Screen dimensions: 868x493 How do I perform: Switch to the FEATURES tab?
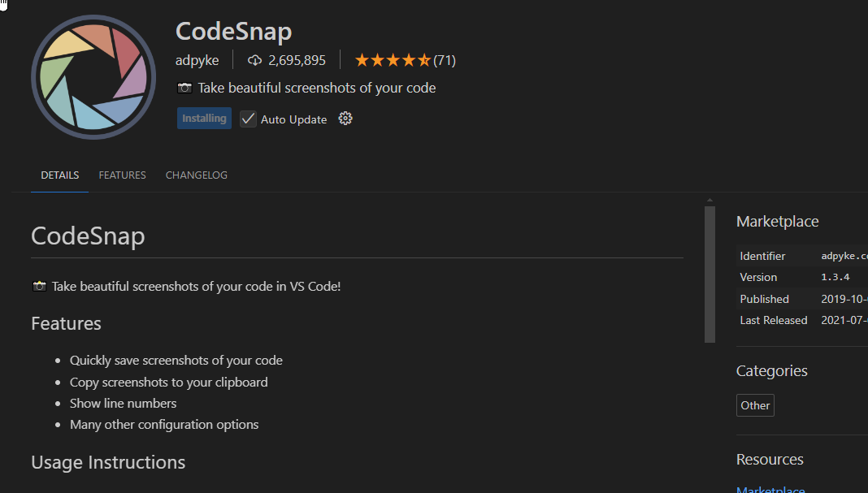(122, 175)
